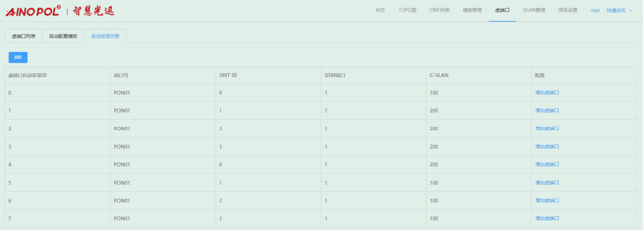Go to the TOPO图 page
The height and width of the screenshot is (230, 644).
pos(407,10)
